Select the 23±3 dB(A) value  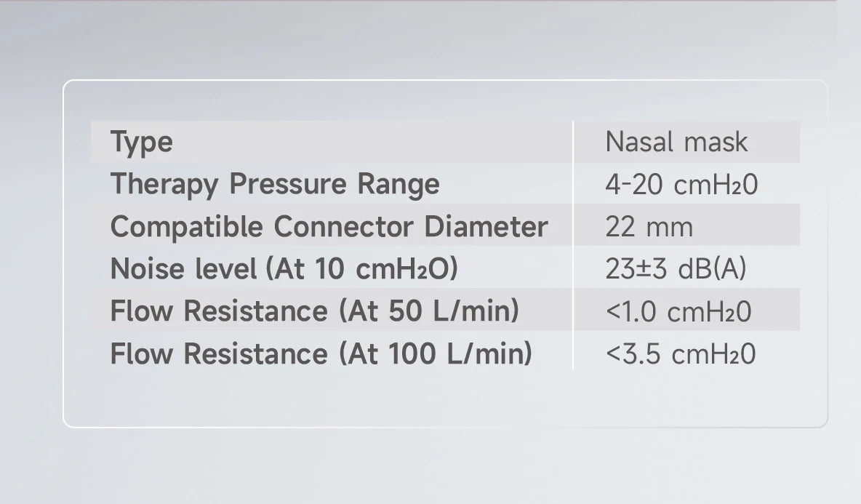pos(676,269)
